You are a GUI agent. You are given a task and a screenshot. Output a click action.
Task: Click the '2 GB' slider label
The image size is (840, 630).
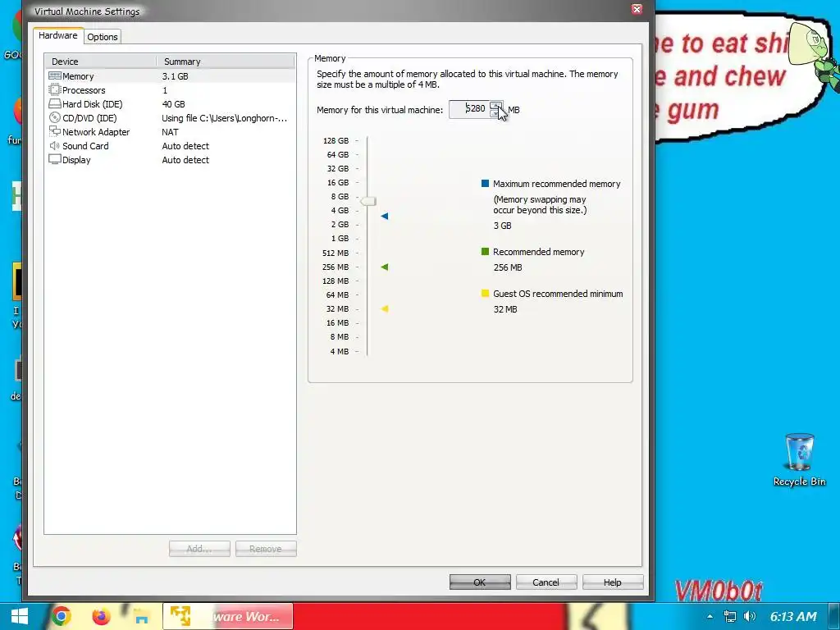[340, 225]
